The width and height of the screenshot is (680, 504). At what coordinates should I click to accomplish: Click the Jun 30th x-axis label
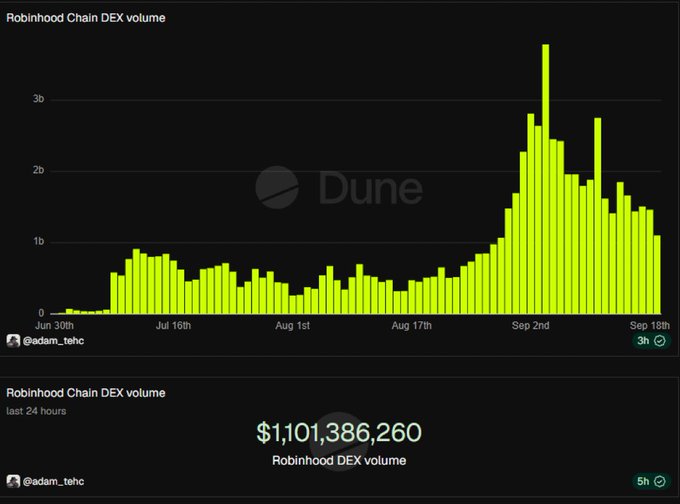54,326
